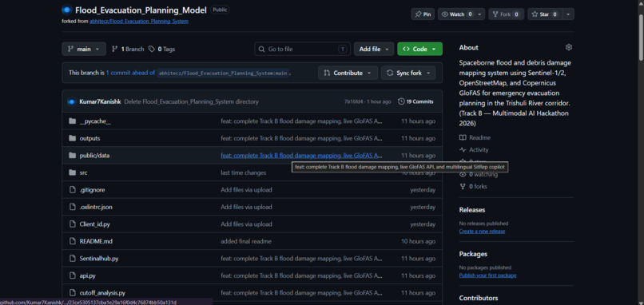Click the public/data folder icon
The height and width of the screenshot is (305, 644).
[72, 156]
